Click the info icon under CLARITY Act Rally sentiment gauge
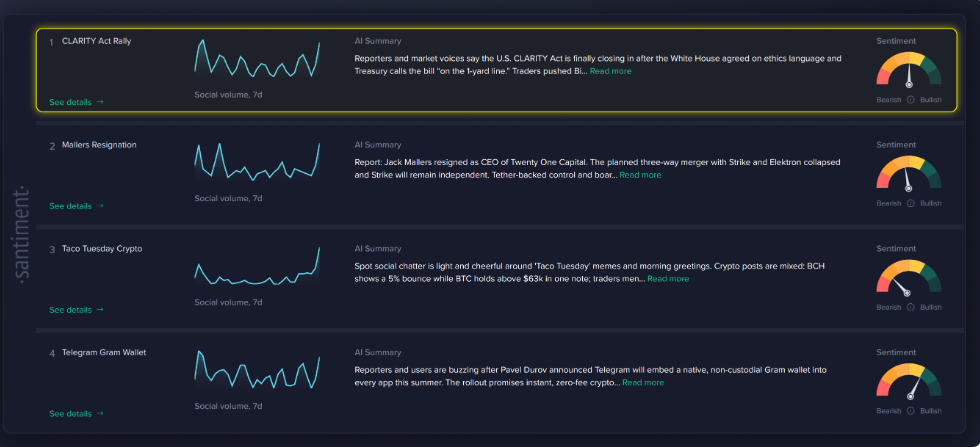 click(x=910, y=100)
